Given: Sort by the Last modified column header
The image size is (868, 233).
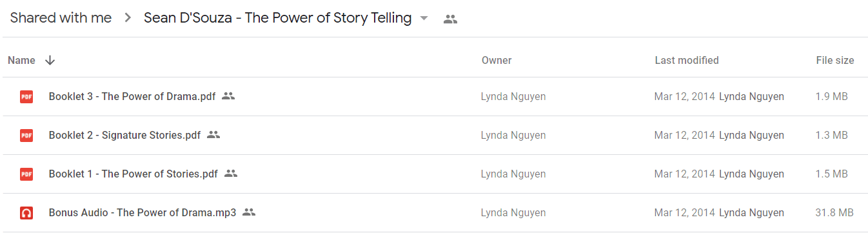Looking at the screenshot, I should (687, 60).
